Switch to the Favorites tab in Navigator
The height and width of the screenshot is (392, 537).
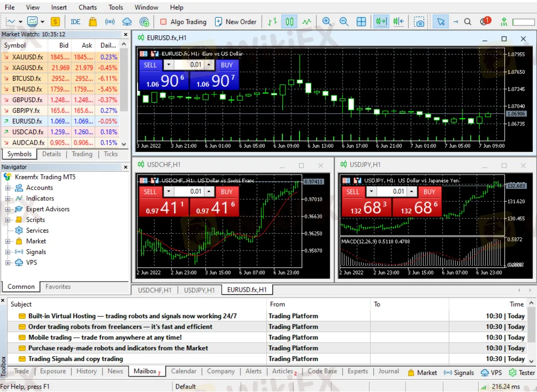[58, 286]
